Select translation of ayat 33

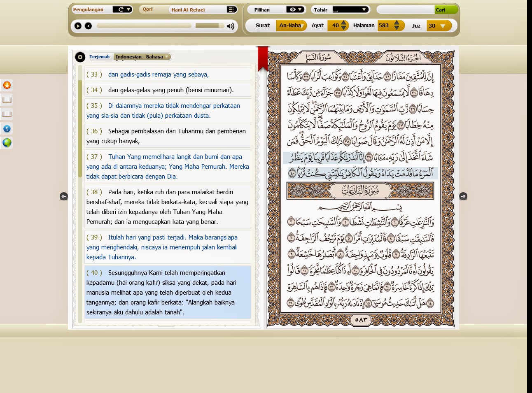168,74
